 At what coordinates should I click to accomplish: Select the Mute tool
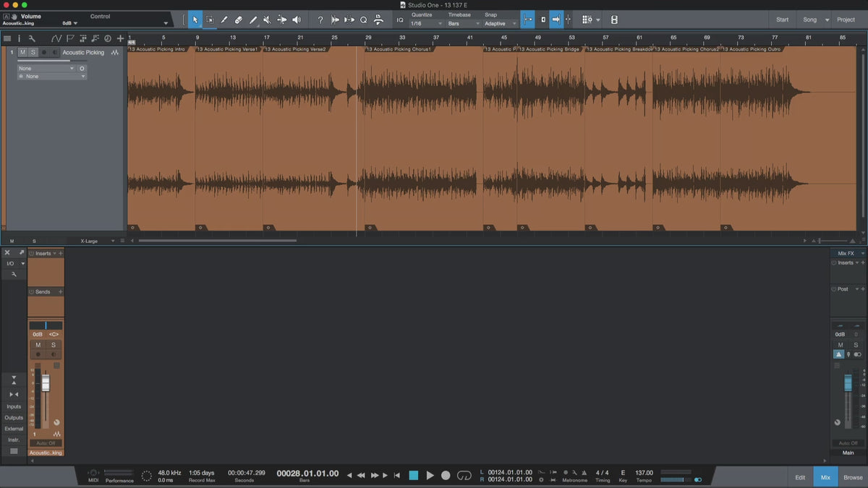pyautogui.click(x=268, y=20)
